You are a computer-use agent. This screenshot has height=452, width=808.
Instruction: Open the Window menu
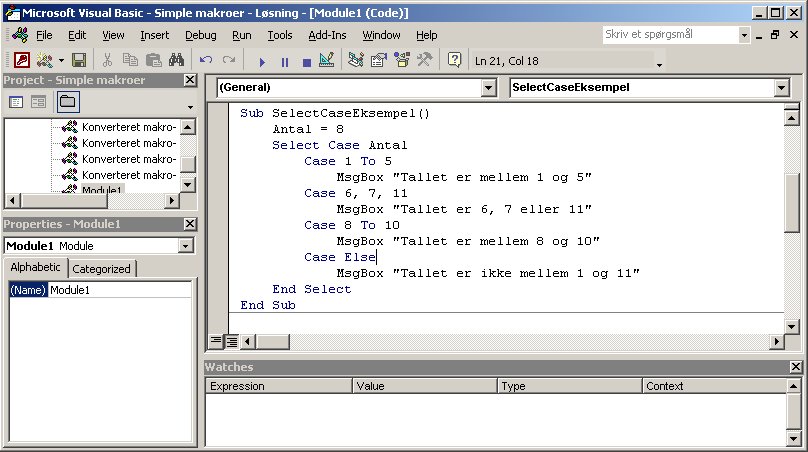[x=381, y=35]
